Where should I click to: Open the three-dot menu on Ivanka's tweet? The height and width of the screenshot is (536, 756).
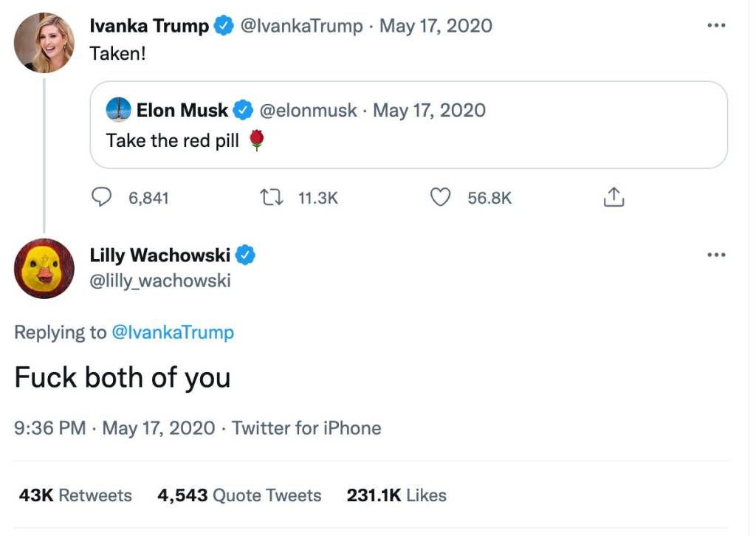pyautogui.click(x=716, y=26)
